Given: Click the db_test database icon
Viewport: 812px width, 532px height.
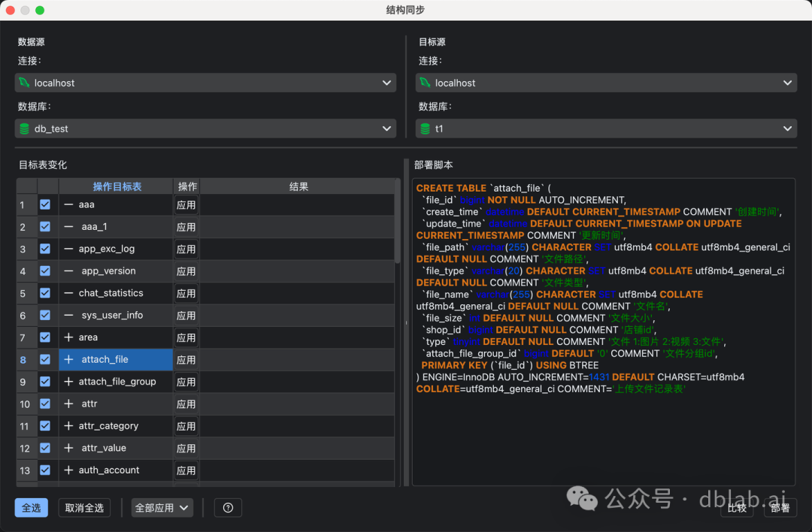Looking at the screenshot, I should (24, 128).
